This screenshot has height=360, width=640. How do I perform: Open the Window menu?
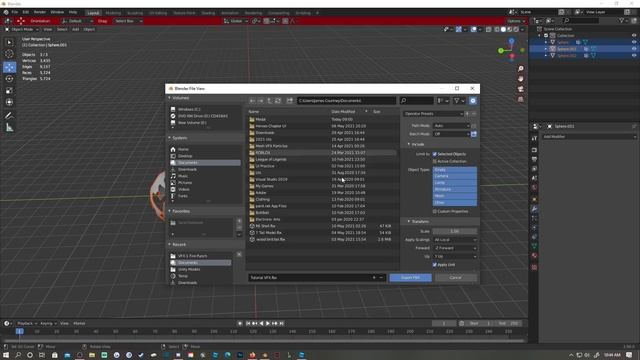[57, 12]
